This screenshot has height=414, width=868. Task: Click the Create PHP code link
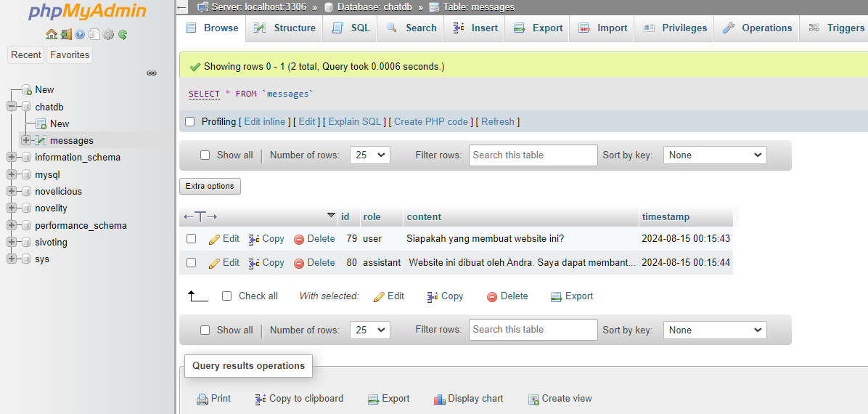(x=430, y=121)
